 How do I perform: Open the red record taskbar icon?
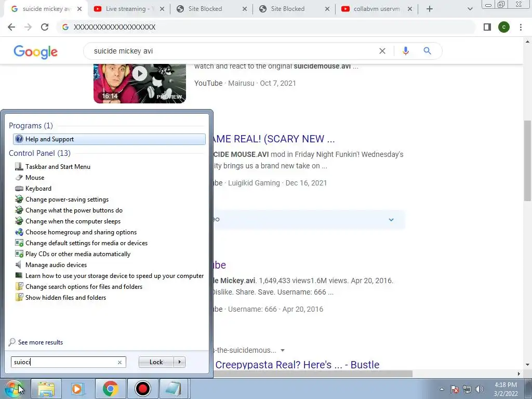142,389
